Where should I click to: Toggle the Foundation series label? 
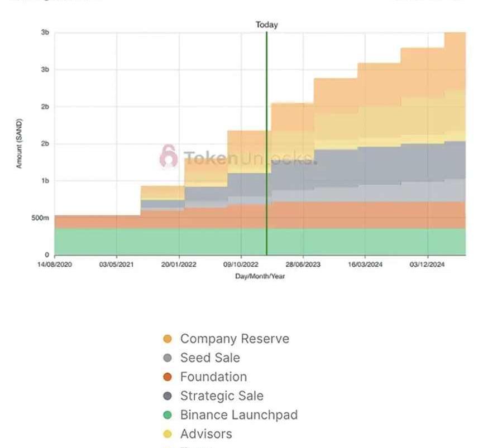point(213,377)
